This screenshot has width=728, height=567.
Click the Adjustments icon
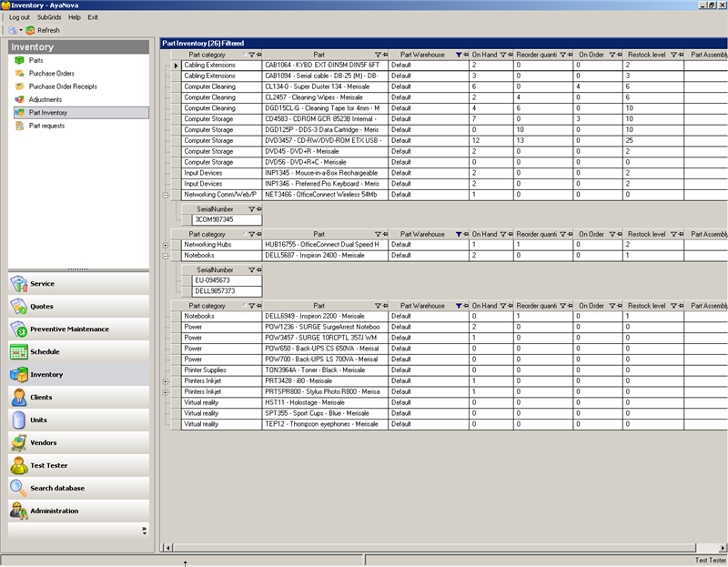(x=19, y=99)
